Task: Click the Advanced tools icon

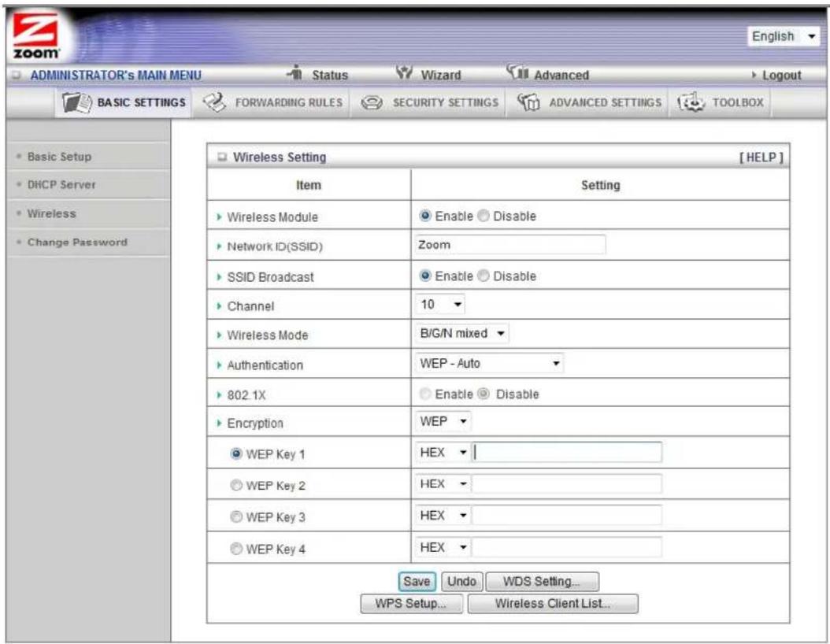Action: point(517,72)
